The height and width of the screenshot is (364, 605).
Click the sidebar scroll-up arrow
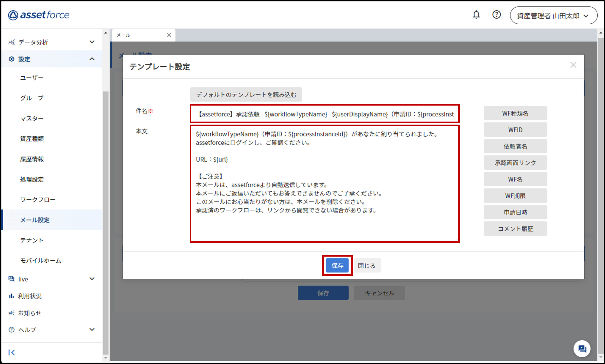click(x=106, y=33)
